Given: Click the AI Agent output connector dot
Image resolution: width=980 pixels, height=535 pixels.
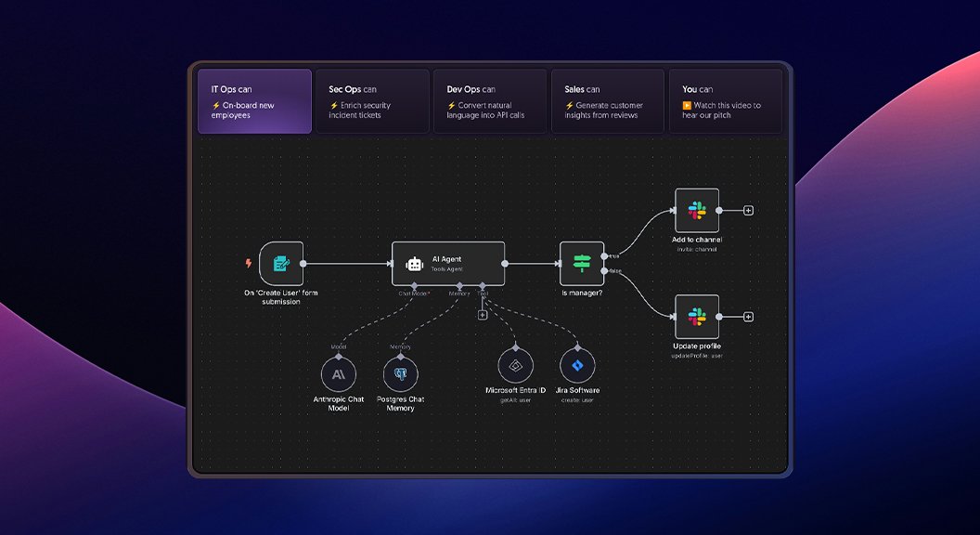Looking at the screenshot, I should (505, 264).
